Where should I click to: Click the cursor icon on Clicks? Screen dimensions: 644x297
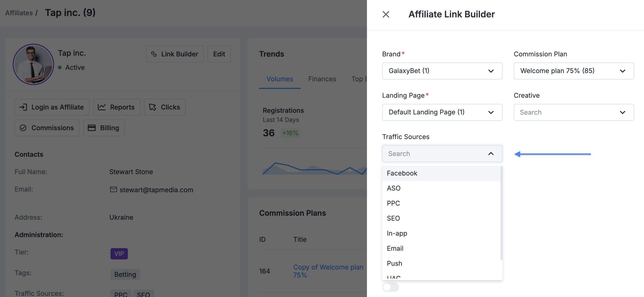coord(153,107)
